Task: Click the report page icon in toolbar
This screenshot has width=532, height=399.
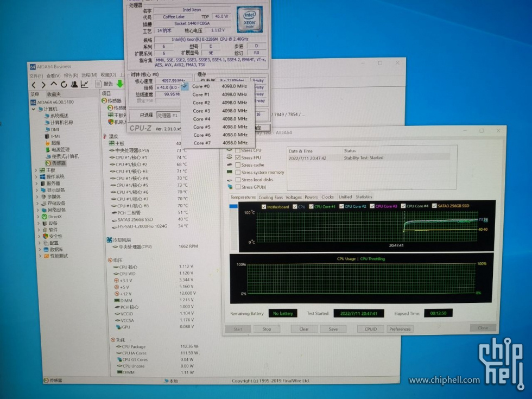Action: (x=98, y=84)
